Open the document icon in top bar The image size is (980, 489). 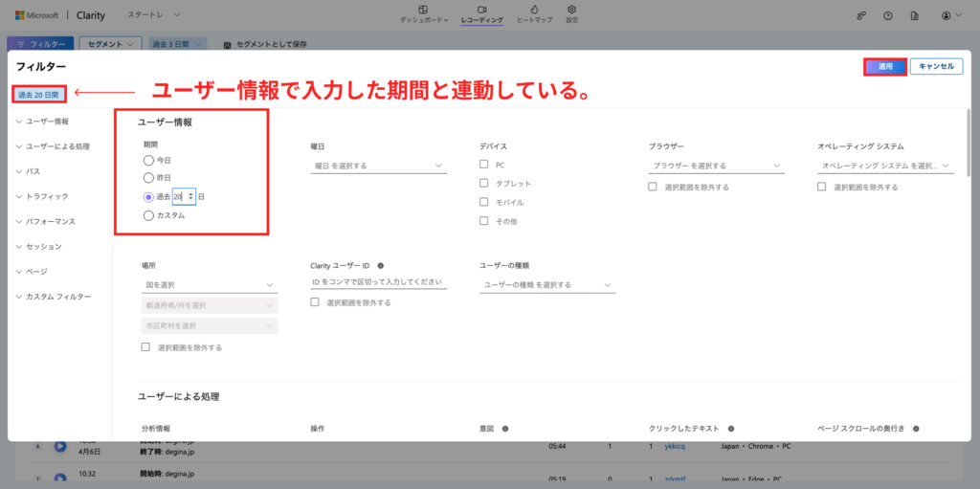click(x=914, y=15)
